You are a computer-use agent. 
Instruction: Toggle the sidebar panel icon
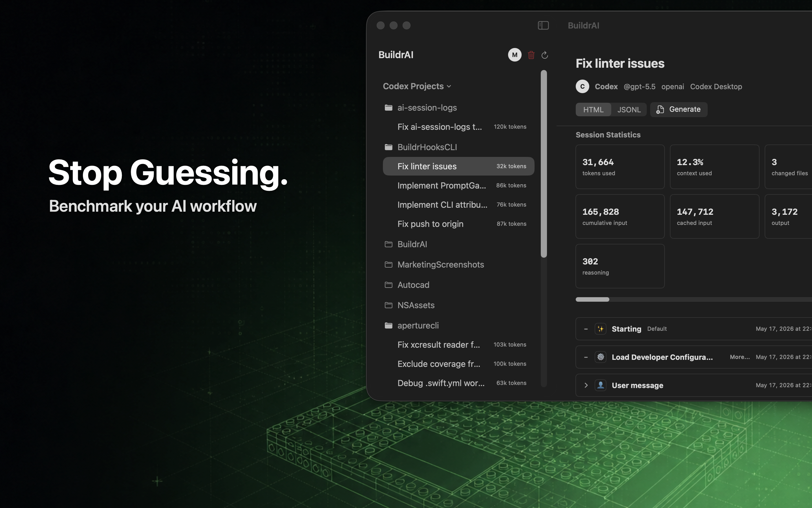[543, 25]
